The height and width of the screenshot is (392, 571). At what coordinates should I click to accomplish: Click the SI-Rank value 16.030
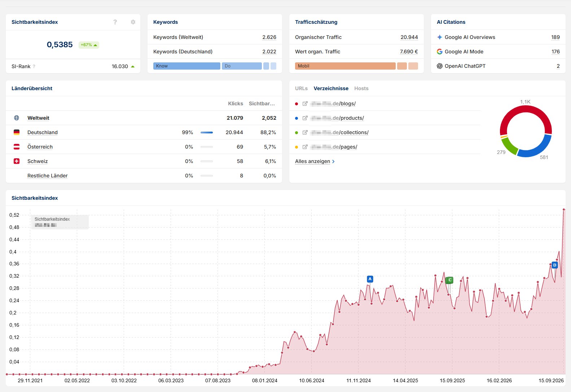click(120, 66)
